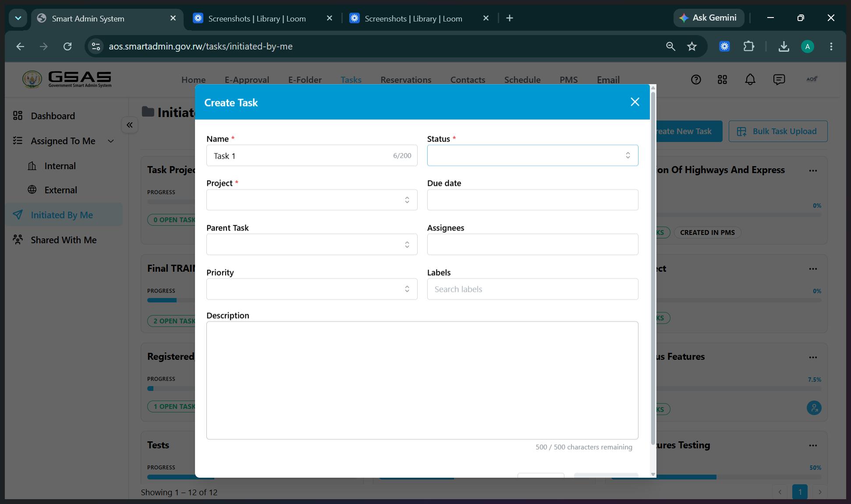Collapse the sidebar with double-chevron button
This screenshot has height=504, width=851.
point(130,125)
